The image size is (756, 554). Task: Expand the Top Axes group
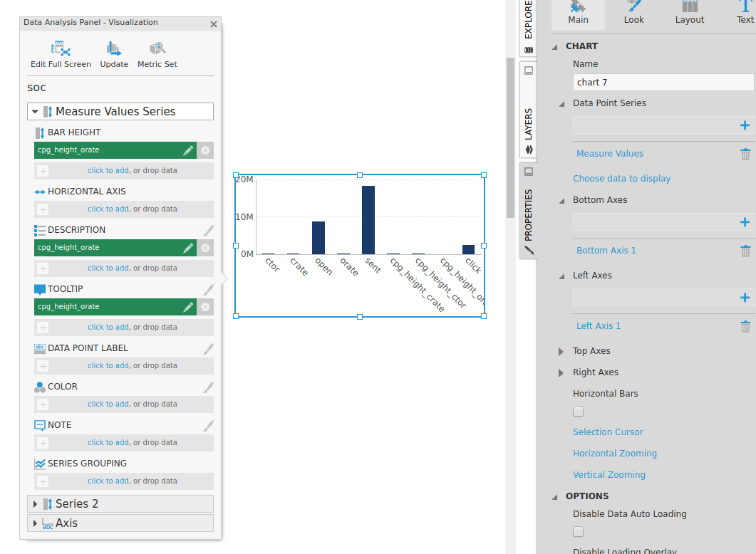pyautogui.click(x=561, y=352)
